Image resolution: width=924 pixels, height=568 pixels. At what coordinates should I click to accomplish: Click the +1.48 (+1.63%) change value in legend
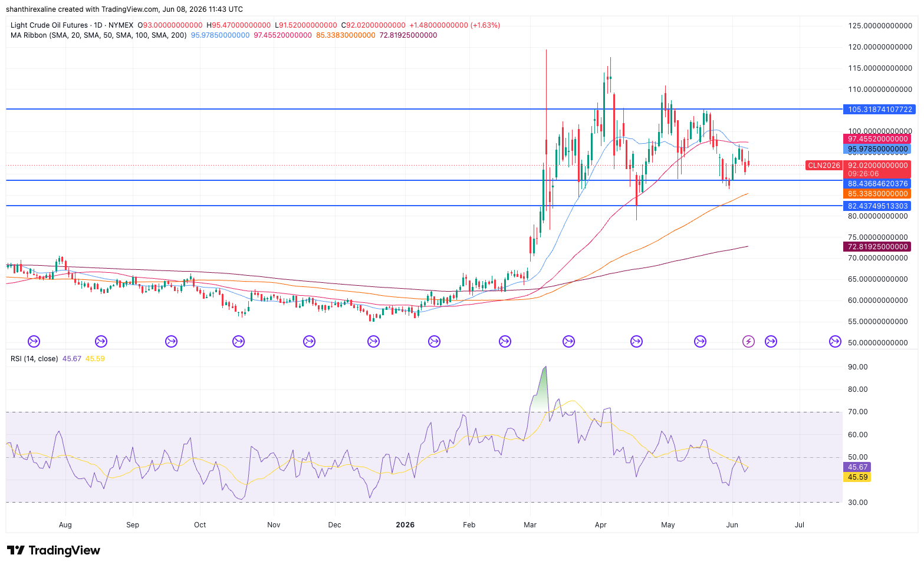[x=454, y=25]
